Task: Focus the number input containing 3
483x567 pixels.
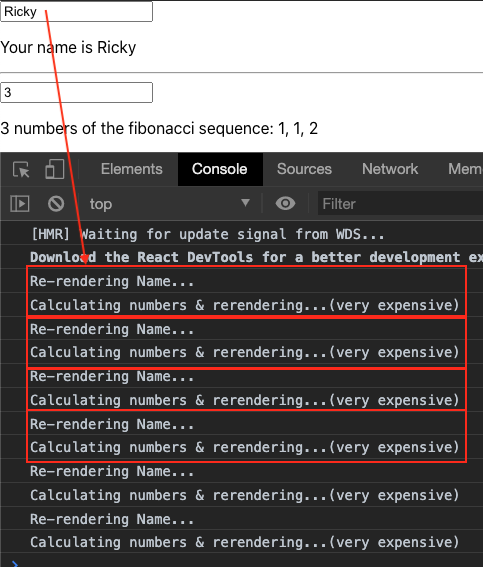Action: point(76,93)
